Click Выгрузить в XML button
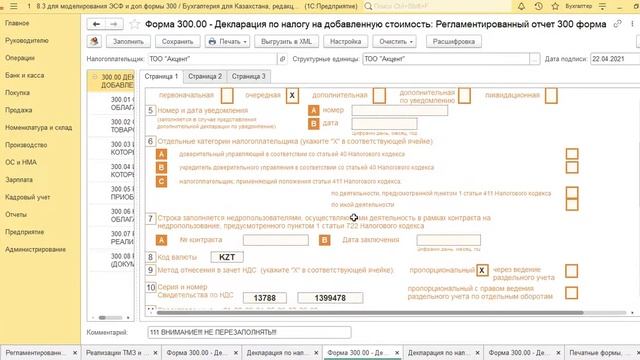 tap(287, 41)
